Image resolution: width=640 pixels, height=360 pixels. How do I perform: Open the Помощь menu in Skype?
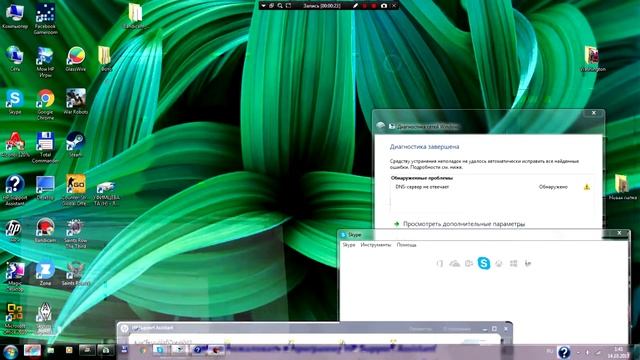[x=407, y=245]
